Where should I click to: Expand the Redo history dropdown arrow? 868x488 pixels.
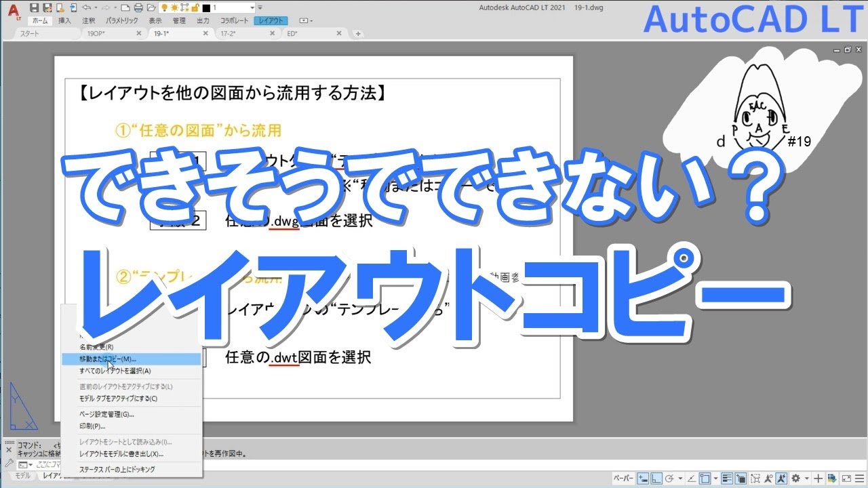(115, 7)
